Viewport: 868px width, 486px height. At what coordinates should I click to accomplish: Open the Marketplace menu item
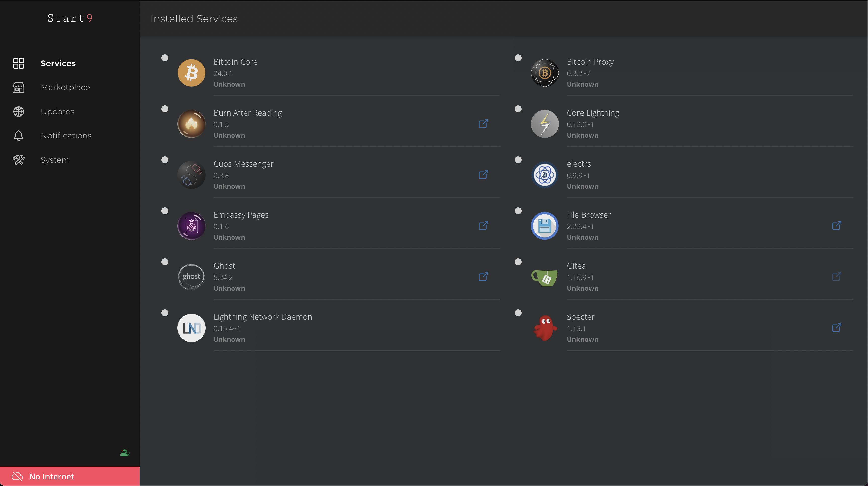point(65,87)
